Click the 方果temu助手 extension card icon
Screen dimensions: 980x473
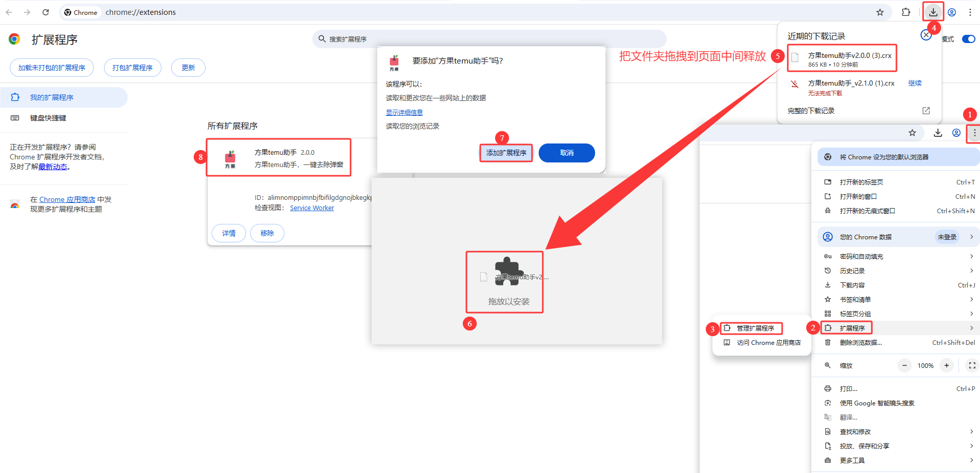coord(230,159)
